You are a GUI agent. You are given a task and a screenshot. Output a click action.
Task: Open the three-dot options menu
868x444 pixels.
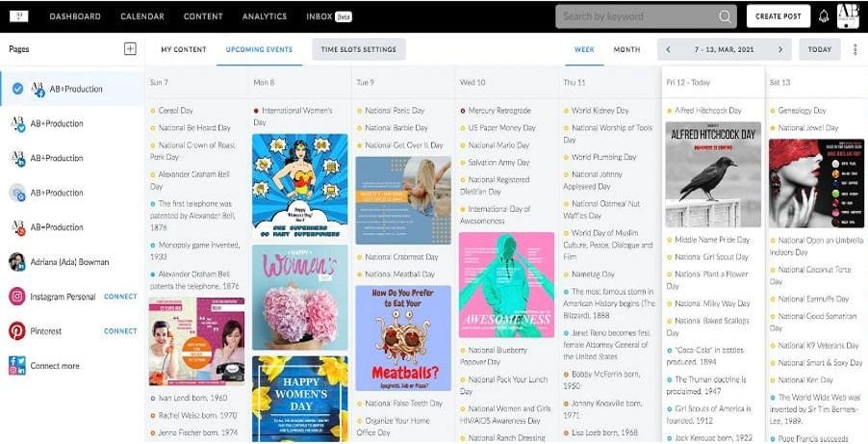tap(855, 49)
